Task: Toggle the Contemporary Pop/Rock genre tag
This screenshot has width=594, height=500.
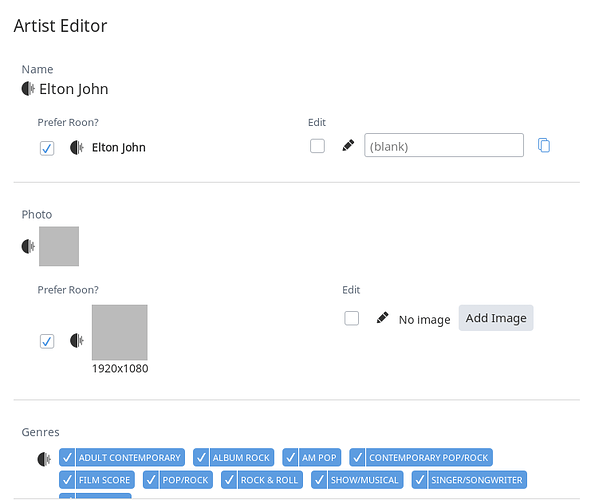Action: click(x=421, y=458)
